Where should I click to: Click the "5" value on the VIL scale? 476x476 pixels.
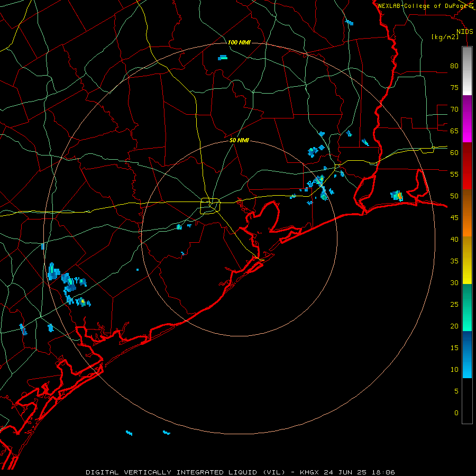tap(456, 391)
